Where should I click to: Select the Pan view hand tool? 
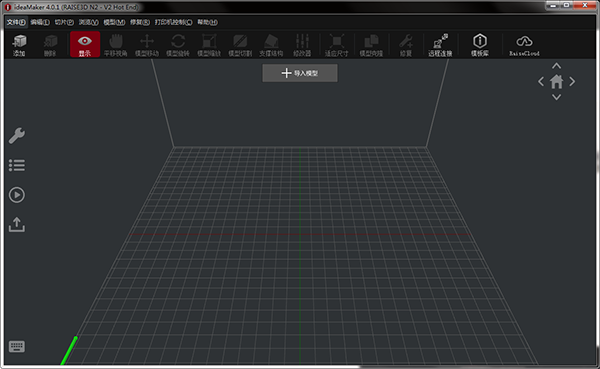pyautogui.click(x=116, y=45)
